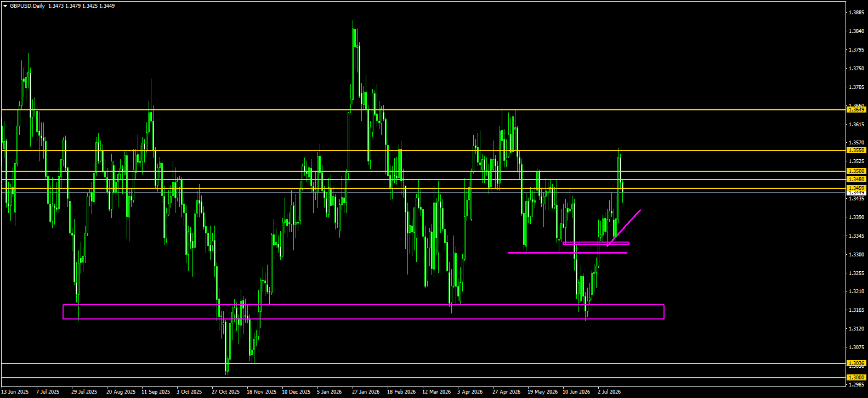Click the chart menu triangle beside GBPUSD,Daily
Screen dimensions: 868x398
click(x=5, y=6)
